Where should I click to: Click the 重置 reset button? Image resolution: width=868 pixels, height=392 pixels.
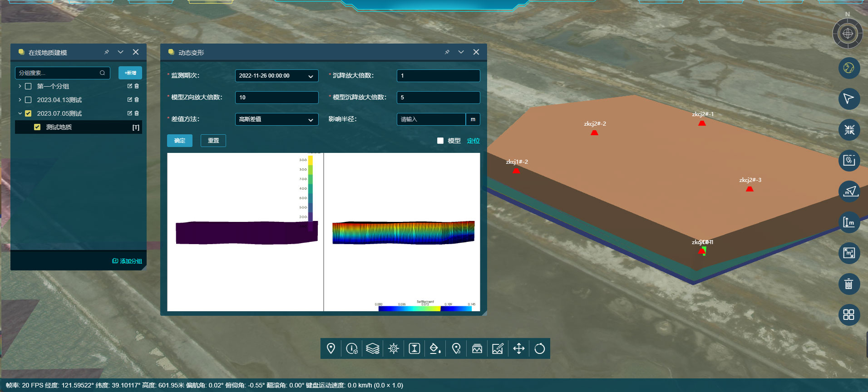[x=213, y=141]
